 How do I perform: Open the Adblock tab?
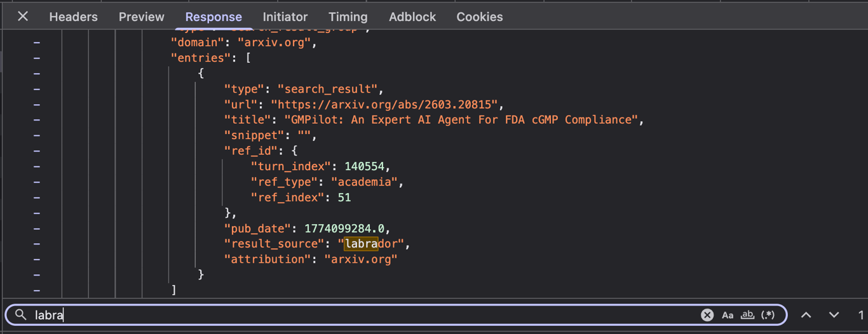[412, 17]
